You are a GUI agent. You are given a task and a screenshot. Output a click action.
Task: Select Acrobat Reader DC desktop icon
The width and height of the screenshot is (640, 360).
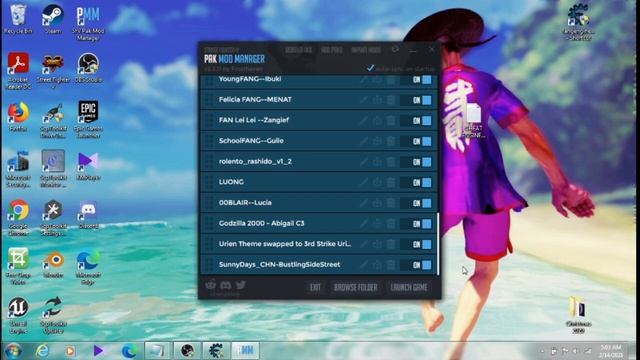tap(18, 71)
